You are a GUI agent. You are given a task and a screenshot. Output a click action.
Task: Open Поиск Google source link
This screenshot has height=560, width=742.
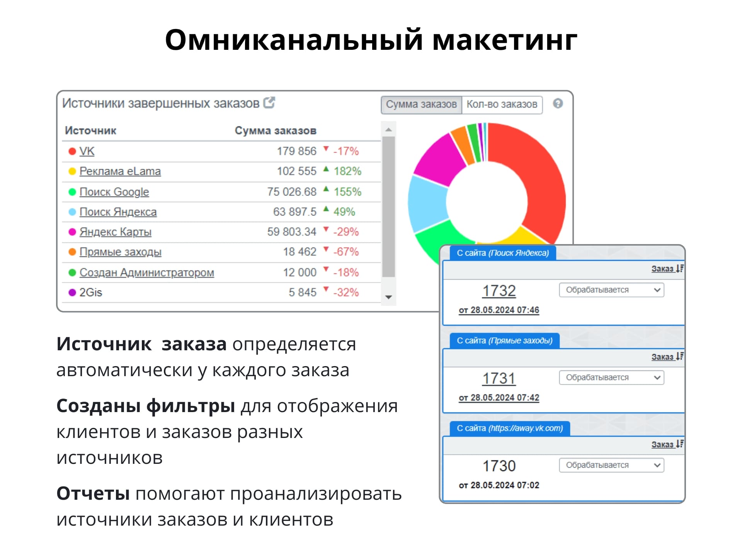(x=114, y=192)
